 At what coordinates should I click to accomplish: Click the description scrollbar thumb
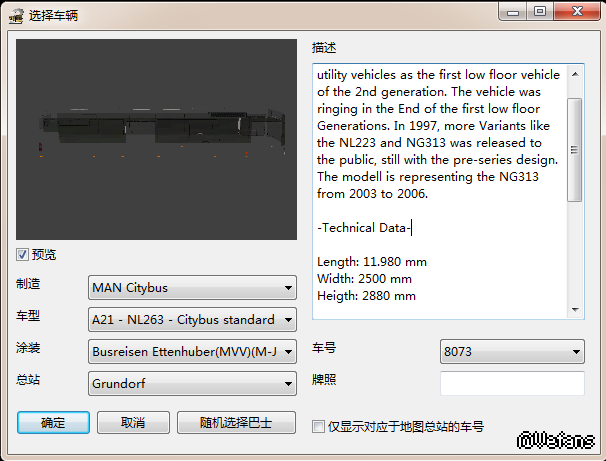coord(575,150)
